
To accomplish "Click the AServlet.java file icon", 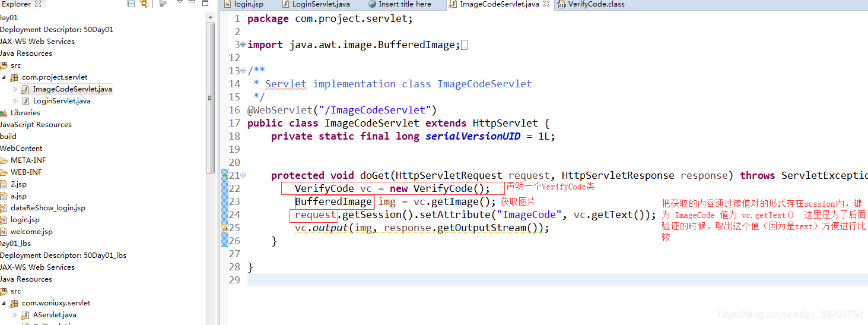I will [26, 315].
